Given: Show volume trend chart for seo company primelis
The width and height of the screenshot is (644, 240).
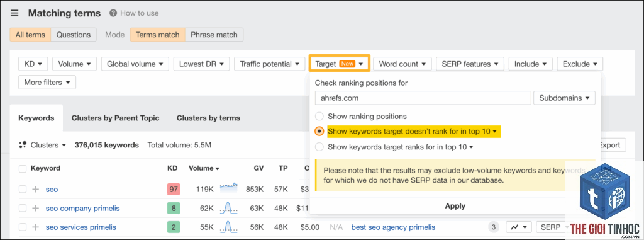Looking at the screenshot, I should pos(229,207).
